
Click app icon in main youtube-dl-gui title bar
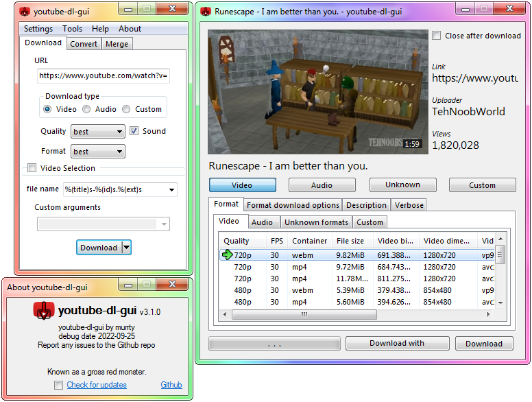click(25, 12)
